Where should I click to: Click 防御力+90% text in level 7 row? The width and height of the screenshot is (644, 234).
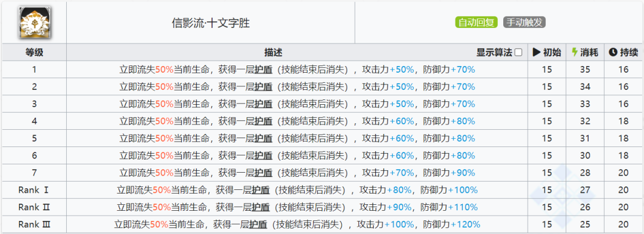pyautogui.click(x=449, y=173)
